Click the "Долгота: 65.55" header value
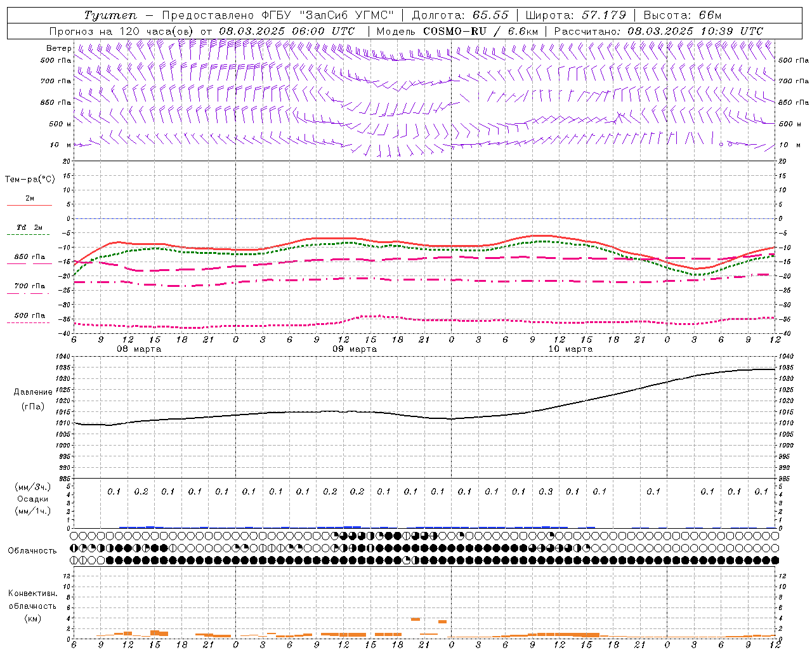 coord(460,15)
